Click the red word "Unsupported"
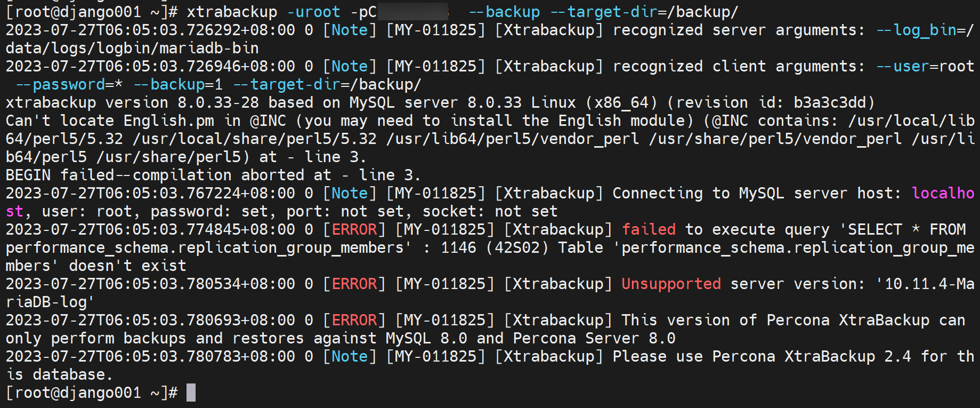This screenshot has height=408, width=980. click(x=671, y=284)
